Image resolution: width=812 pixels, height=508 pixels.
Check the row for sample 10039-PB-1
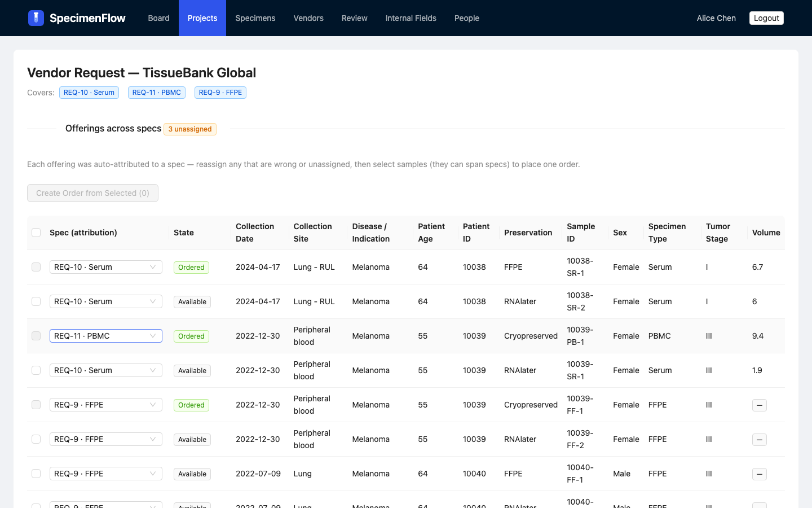[36, 336]
